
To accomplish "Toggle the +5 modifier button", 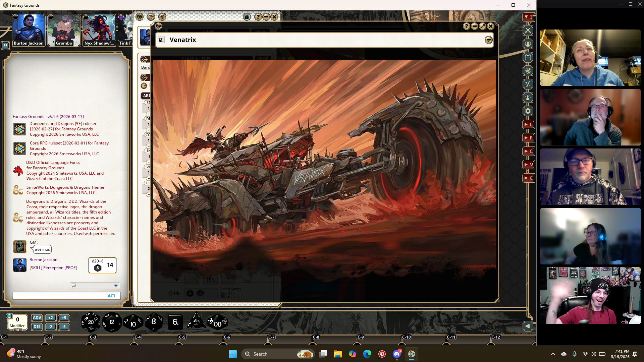I will point(64,318).
